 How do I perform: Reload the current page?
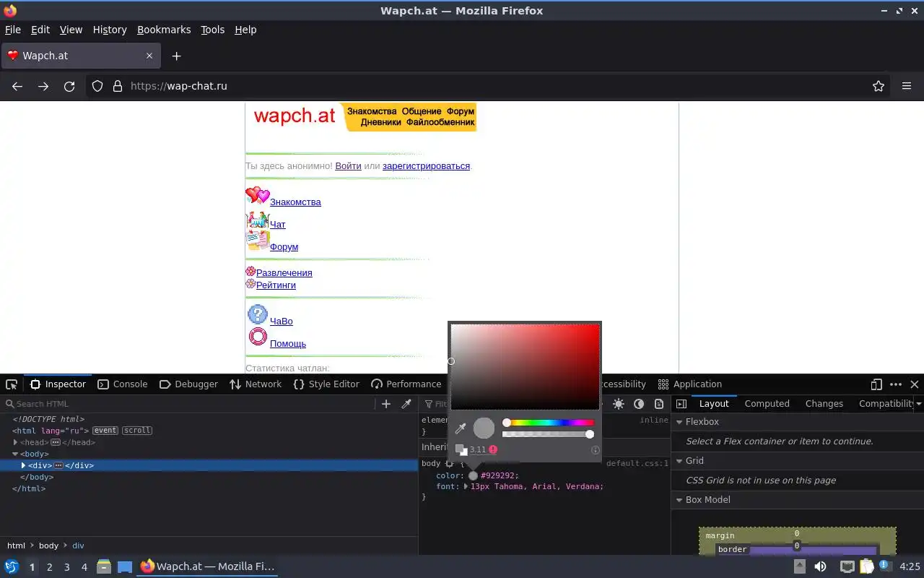[69, 86]
